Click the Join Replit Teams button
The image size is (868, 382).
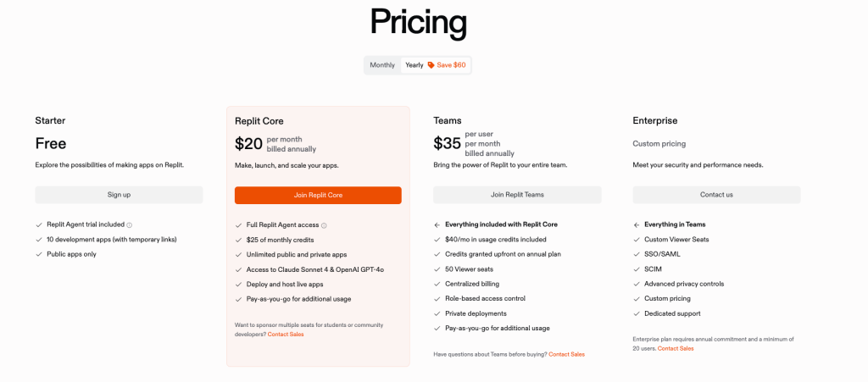point(517,195)
